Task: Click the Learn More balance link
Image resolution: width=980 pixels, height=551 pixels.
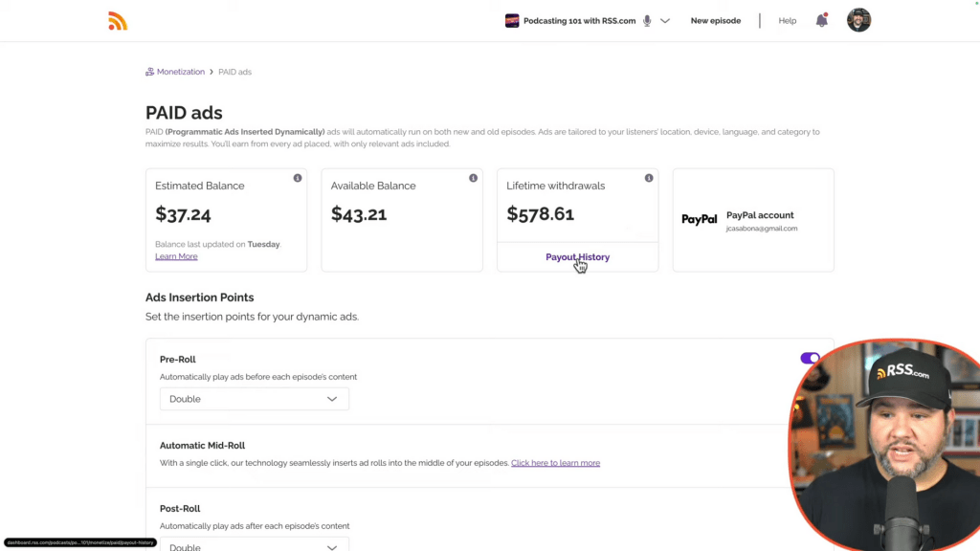Action: click(176, 256)
